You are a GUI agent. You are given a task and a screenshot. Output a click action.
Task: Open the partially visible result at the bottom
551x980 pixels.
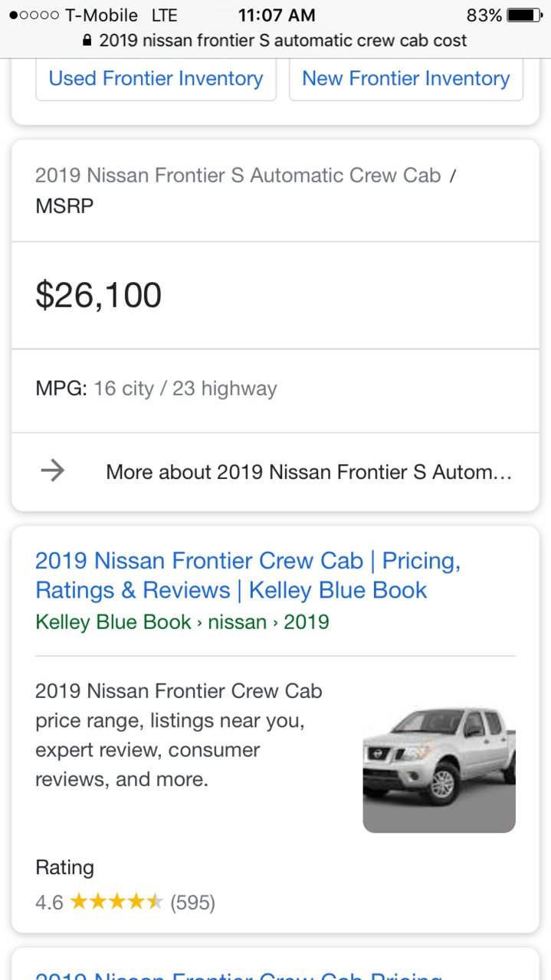(x=239, y=973)
